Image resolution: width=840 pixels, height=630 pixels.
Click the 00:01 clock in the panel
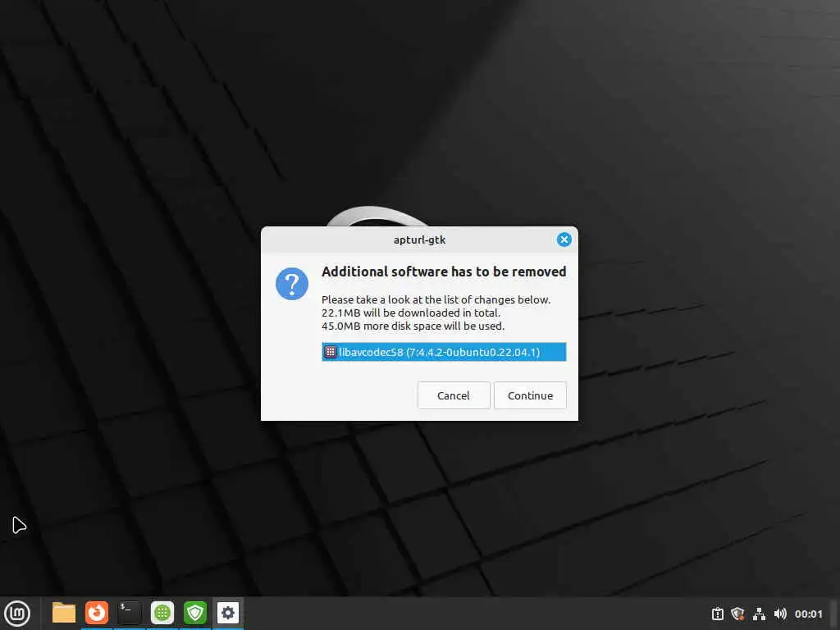point(808,614)
